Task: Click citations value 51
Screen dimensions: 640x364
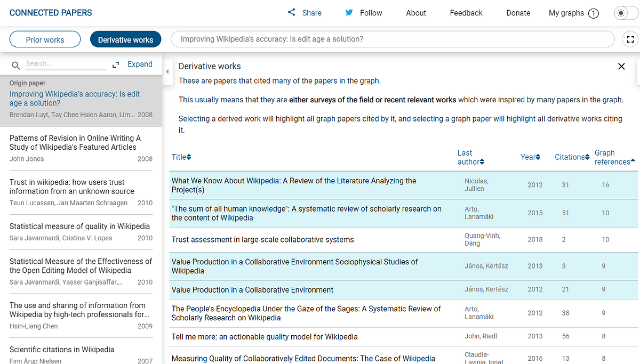Action: click(x=565, y=213)
